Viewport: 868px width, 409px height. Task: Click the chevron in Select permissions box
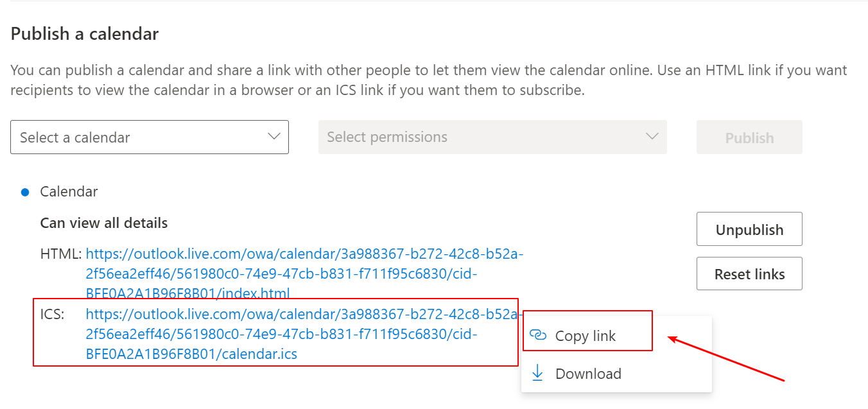tap(652, 136)
